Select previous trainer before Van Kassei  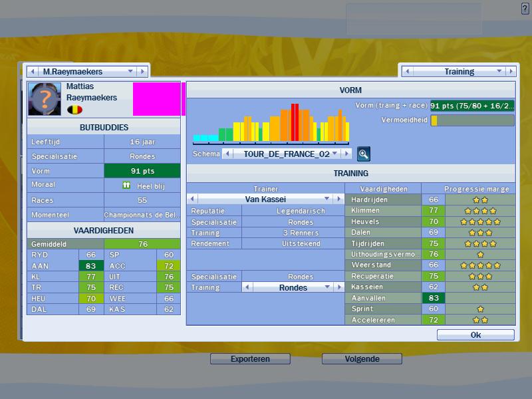pyautogui.click(x=193, y=199)
